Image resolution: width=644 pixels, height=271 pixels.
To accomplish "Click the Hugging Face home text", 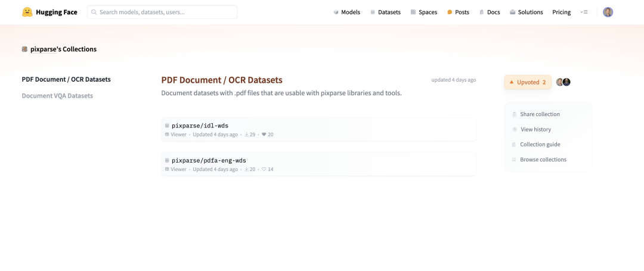I will 56,13.
